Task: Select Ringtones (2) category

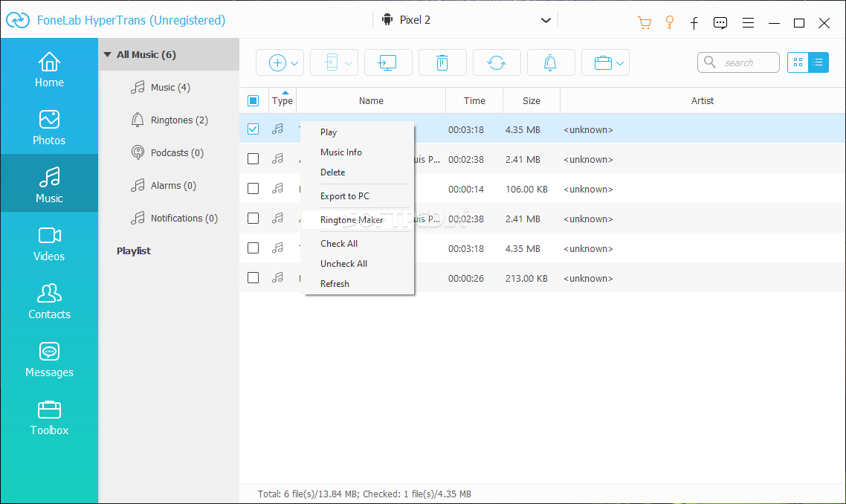Action: 170,120
